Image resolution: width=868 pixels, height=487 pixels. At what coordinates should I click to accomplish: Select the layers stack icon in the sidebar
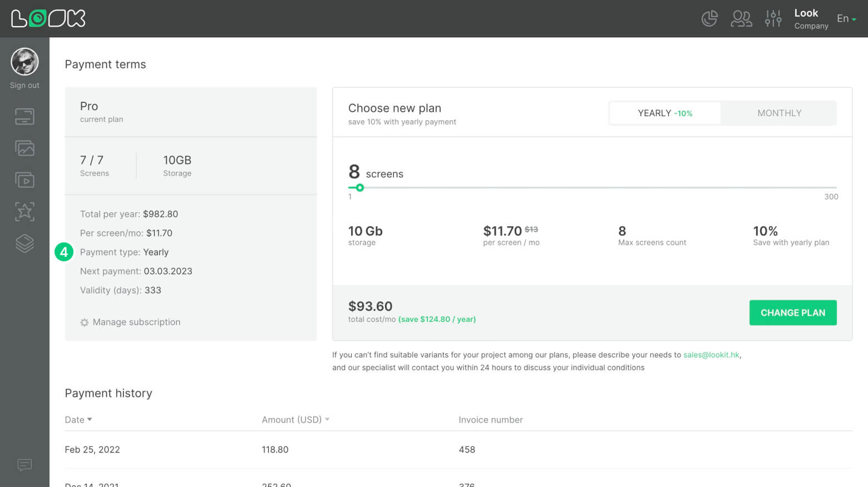pos(24,243)
